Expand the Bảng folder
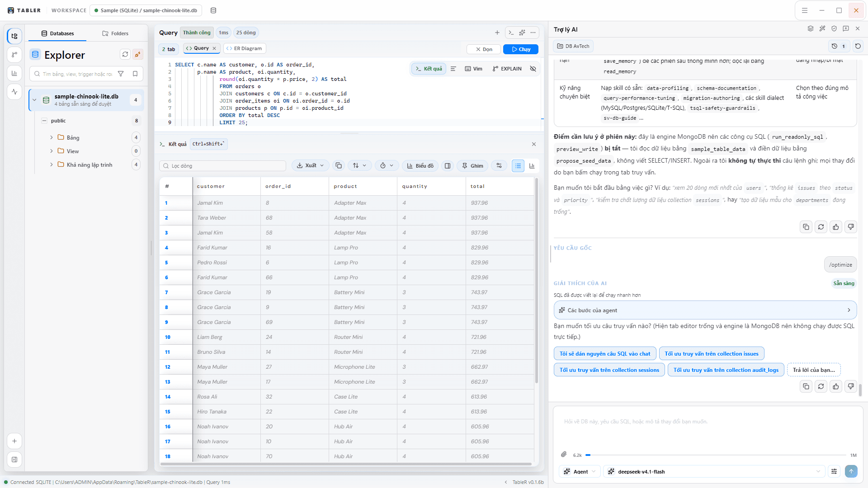The image size is (868, 488). (52, 137)
